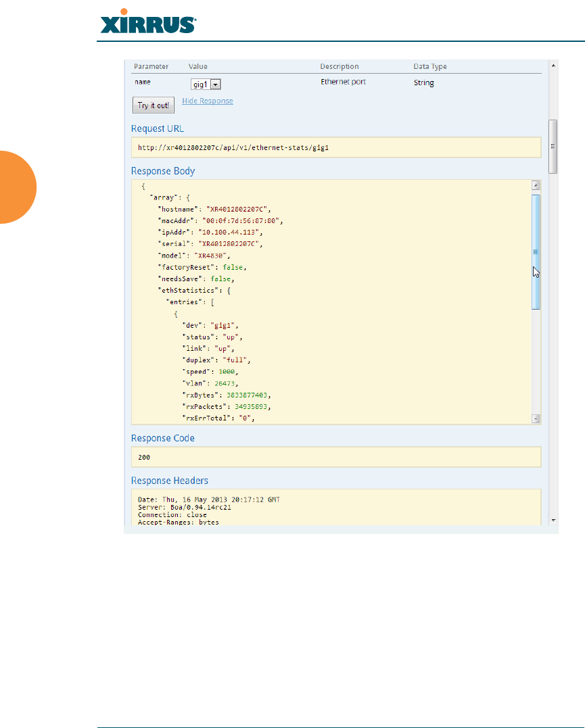Viewport: 585px width, 728px height.
Task: Click the Response Body heading
Action: (x=163, y=171)
